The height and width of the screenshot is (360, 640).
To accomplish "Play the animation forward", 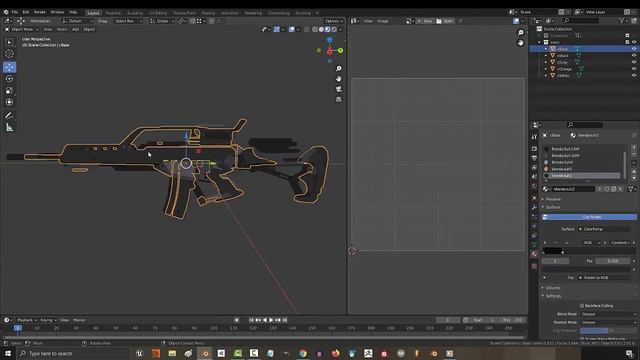I will pyautogui.click(x=271, y=320).
